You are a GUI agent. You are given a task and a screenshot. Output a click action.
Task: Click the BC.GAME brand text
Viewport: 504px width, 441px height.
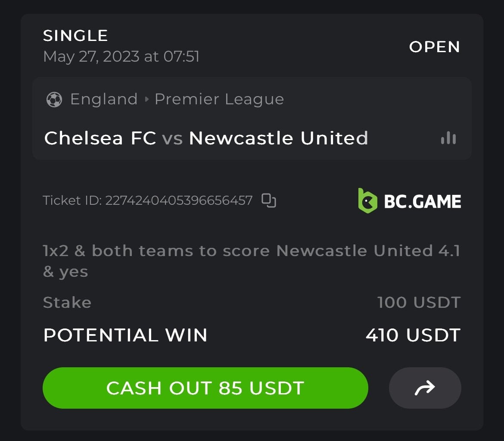[x=422, y=201]
